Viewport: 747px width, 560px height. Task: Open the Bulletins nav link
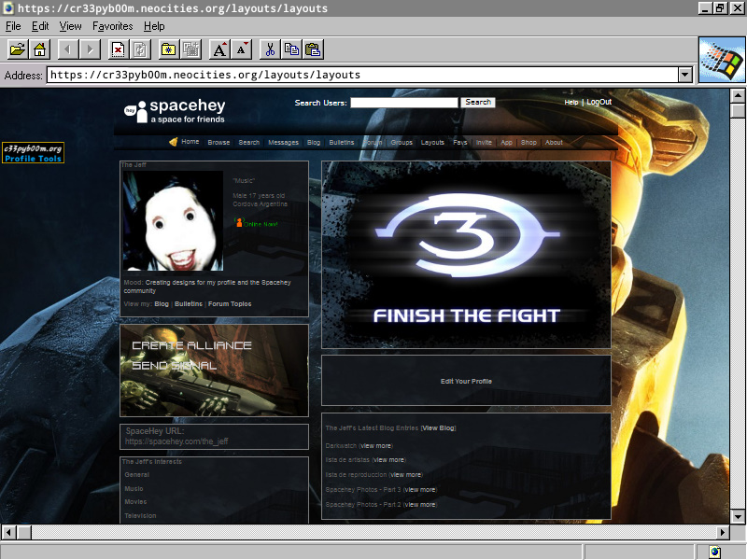point(342,143)
